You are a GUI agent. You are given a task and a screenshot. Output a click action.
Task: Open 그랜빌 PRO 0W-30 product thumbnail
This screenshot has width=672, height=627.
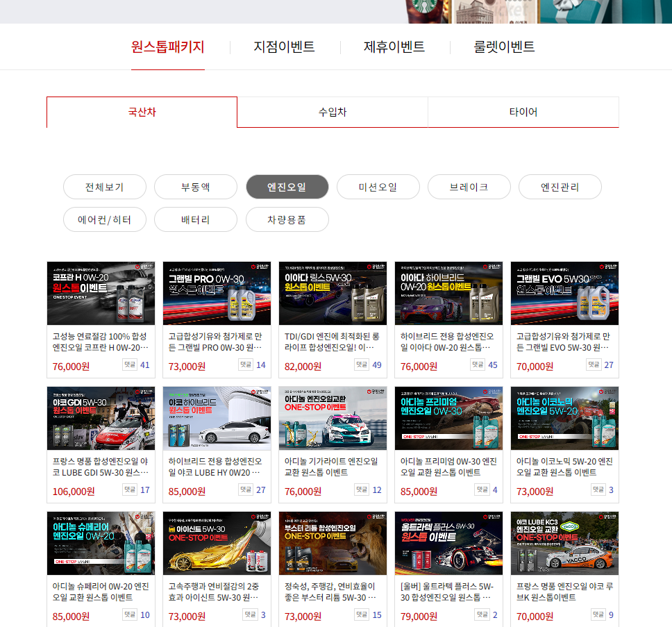tap(217, 293)
